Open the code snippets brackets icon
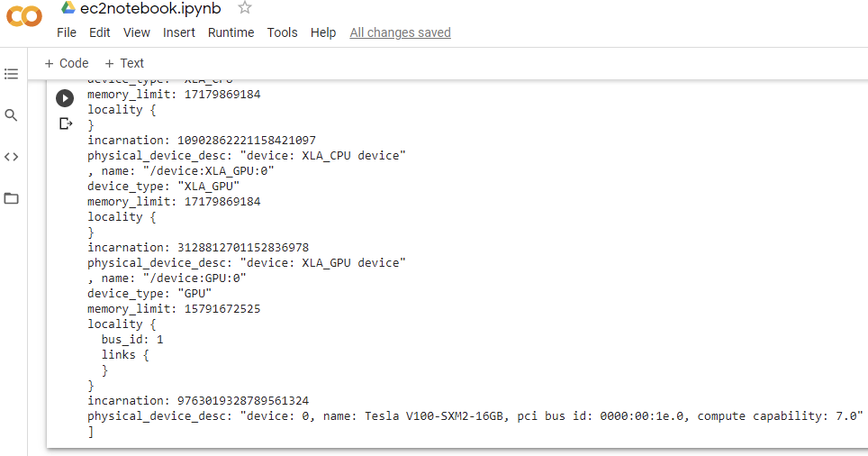Screen dimensions: 868x456 [x=11, y=157]
